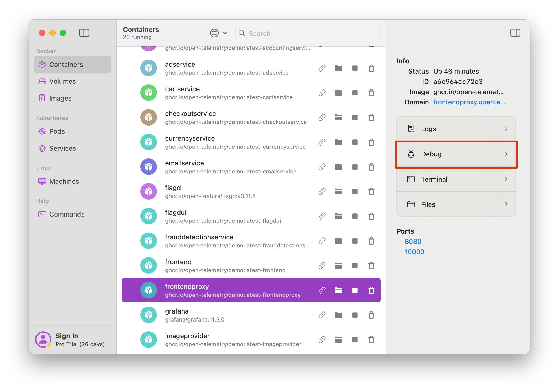Open folder icon for frontendproxy
The height and width of the screenshot is (392, 559).
point(338,290)
